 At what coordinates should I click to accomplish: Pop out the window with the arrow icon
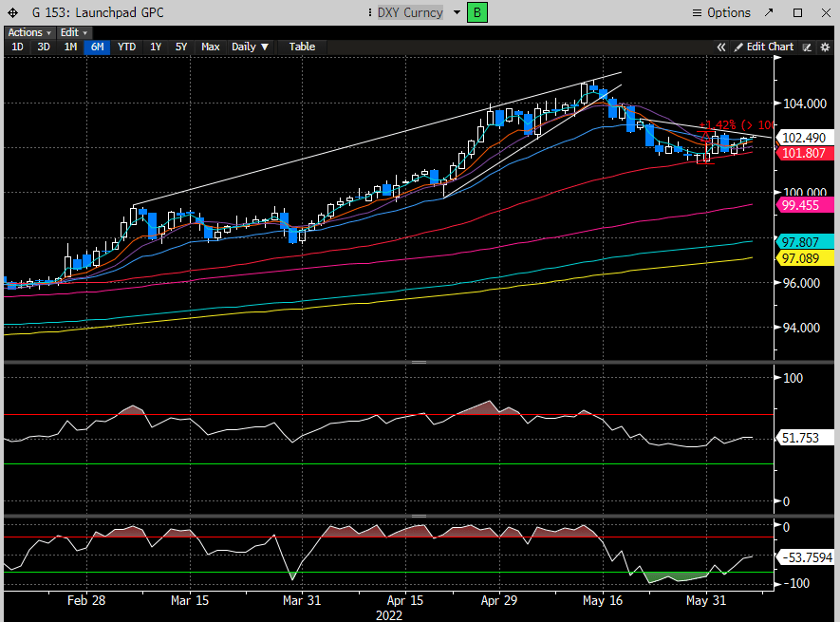pyautogui.click(x=771, y=12)
